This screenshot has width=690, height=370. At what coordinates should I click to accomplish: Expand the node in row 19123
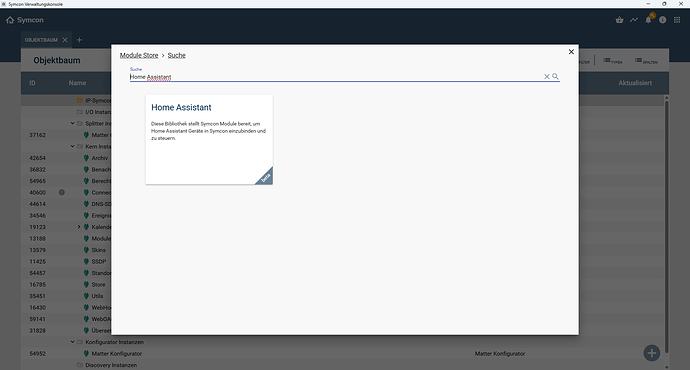point(79,227)
